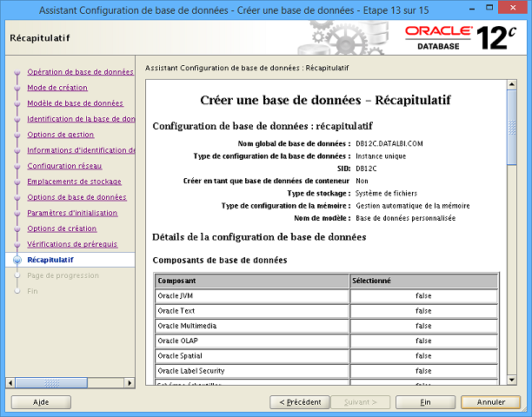Click the Opération de base de données step bullet
The width and height of the screenshot is (532, 417).
(17, 72)
